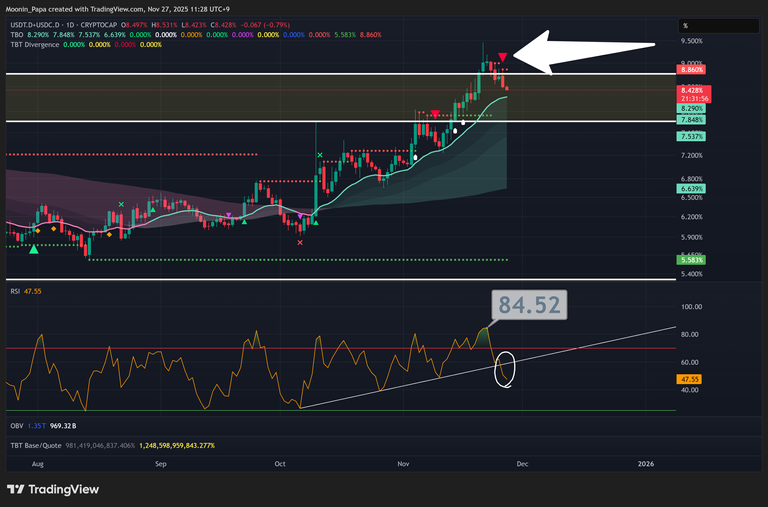
Task: Click the red X marker in early October
Action: point(300,242)
